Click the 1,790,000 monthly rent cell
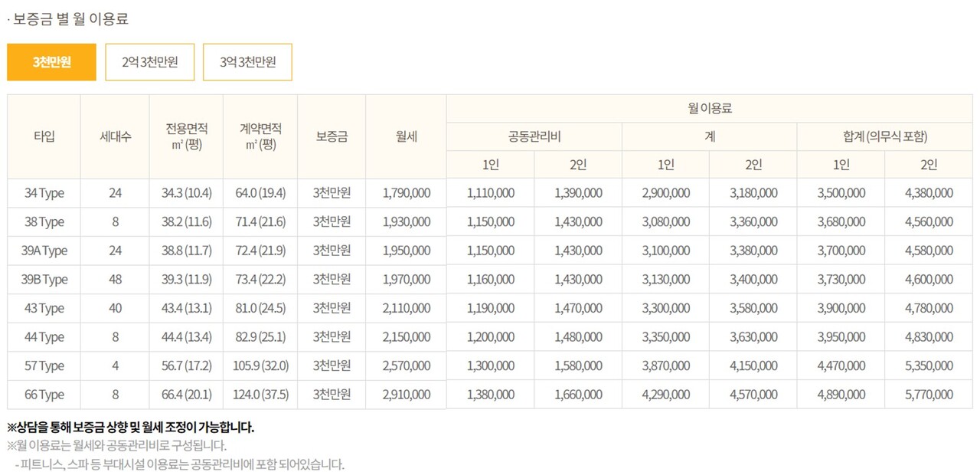Image resolution: width=980 pixels, height=472 pixels. 406,193
